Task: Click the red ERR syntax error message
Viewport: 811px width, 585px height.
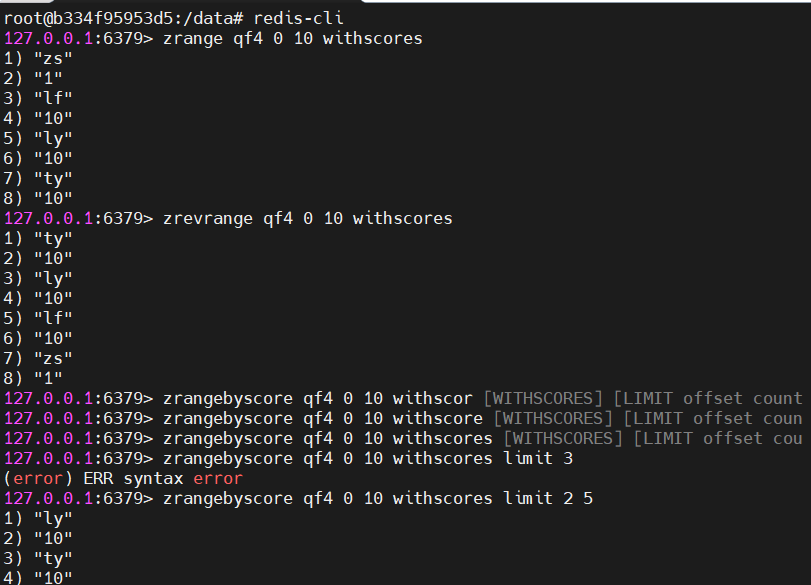Action: [x=123, y=478]
